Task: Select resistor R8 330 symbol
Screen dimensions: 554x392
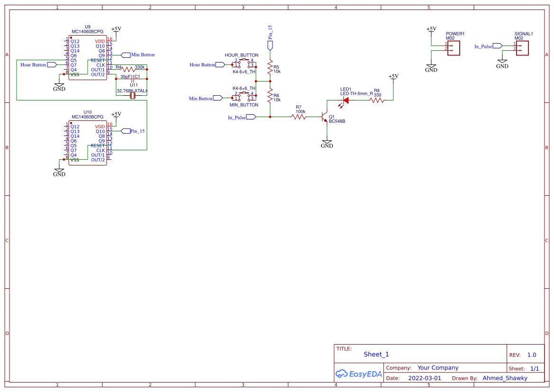Action: (377, 100)
